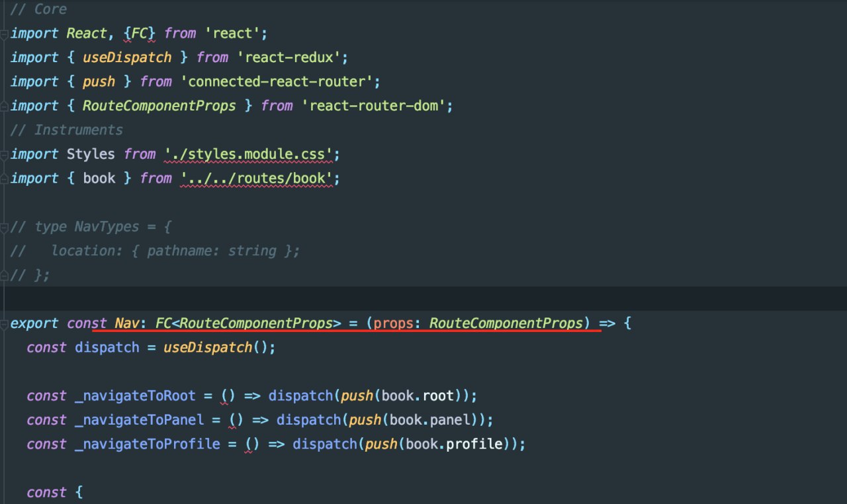Image resolution: width=847 pixels, height=504 pixels.
Task: Collapse the import block fold marker beside 'import React'
Action: [x=5, y=34]
